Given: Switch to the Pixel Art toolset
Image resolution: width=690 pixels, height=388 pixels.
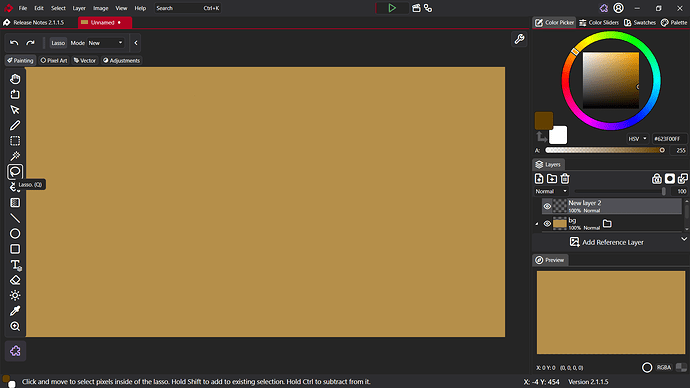Looking at the screenshot, I should [54, 60].
